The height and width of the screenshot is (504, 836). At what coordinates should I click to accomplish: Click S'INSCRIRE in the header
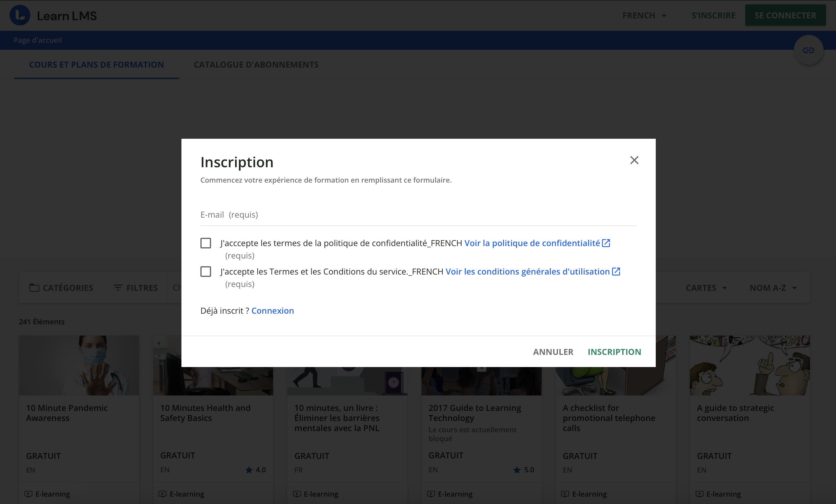(x=713, y=16)
